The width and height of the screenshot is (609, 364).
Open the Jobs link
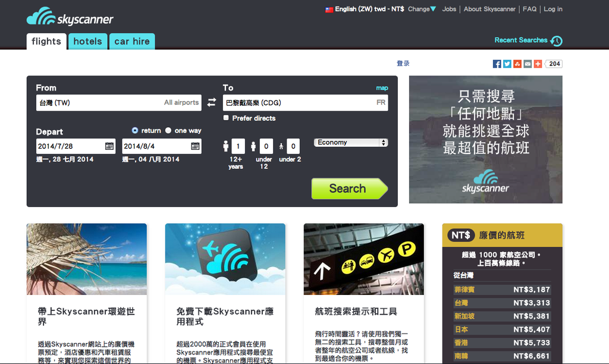pos(449,9)
